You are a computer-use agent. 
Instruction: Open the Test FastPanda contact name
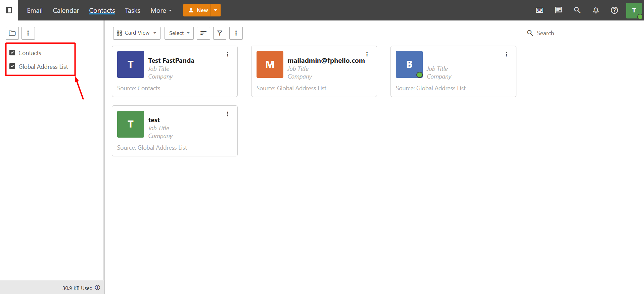[x=171, y=60]
